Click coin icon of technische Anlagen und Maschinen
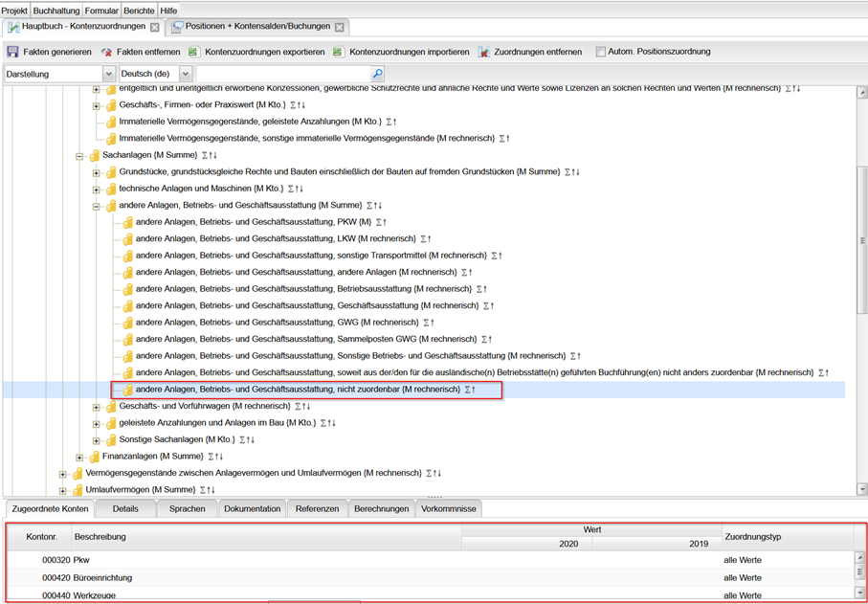This screenshot has width=868, height=604. click(x=111, y=189)
